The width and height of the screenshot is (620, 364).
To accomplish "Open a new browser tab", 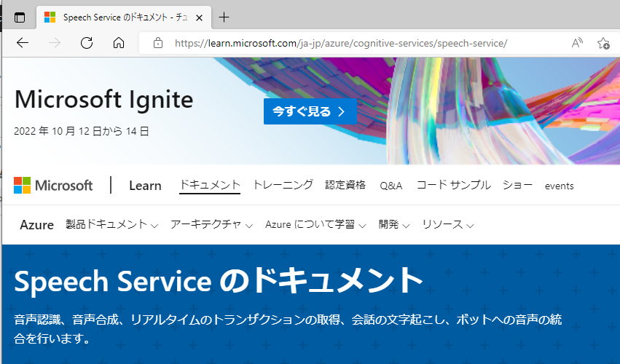I will (x=224, y=17).
